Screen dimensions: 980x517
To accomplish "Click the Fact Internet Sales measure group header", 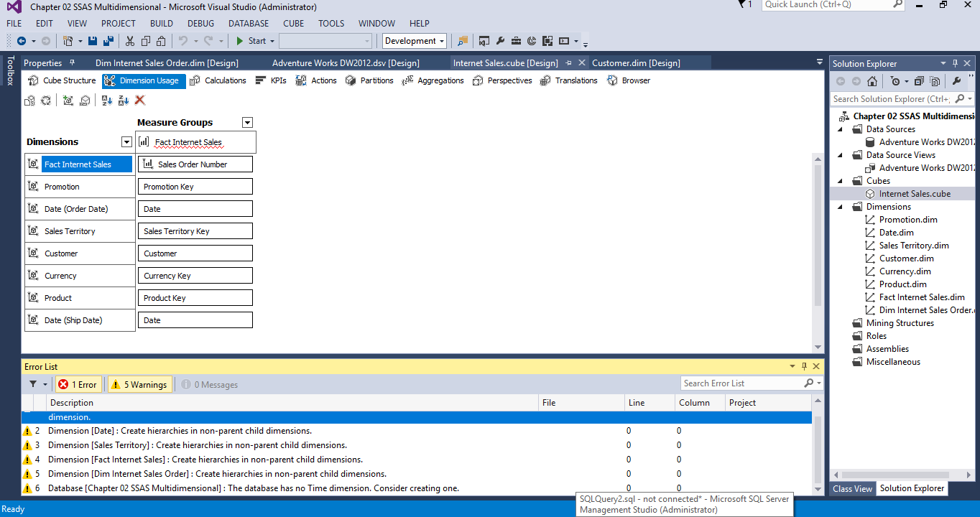I will [x=195, y=142].
